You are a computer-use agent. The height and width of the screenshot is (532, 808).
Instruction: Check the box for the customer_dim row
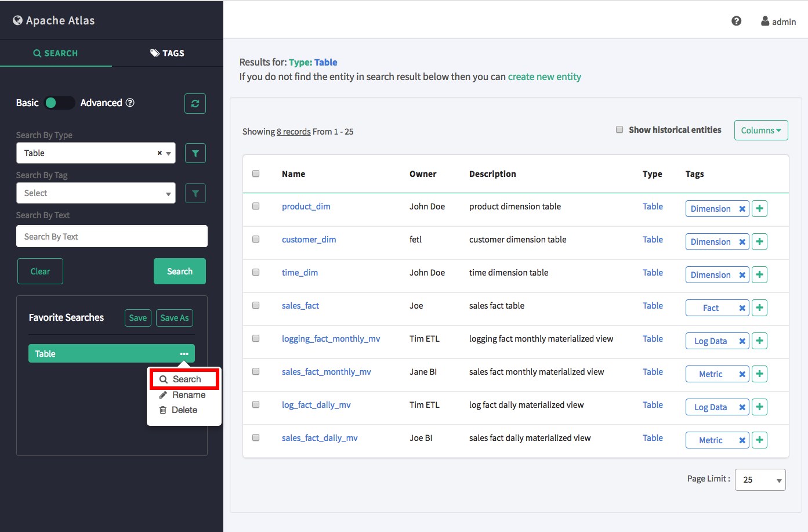(x=256, y=239)
